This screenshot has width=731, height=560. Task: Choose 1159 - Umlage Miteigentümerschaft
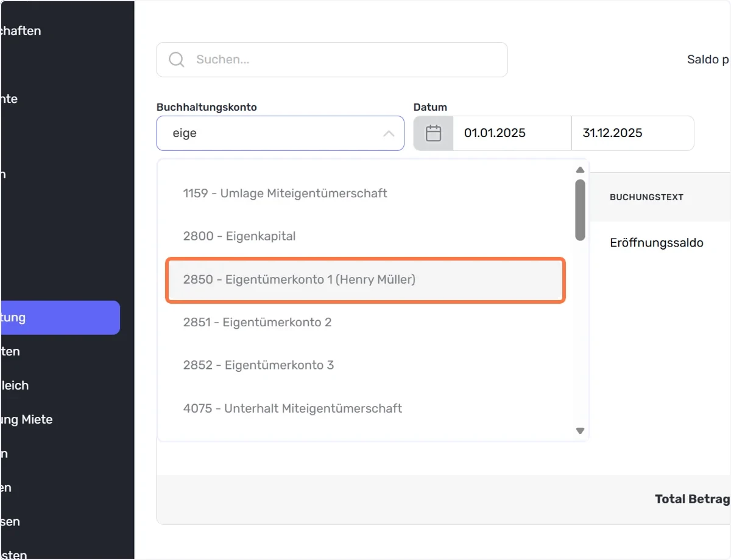365,194
